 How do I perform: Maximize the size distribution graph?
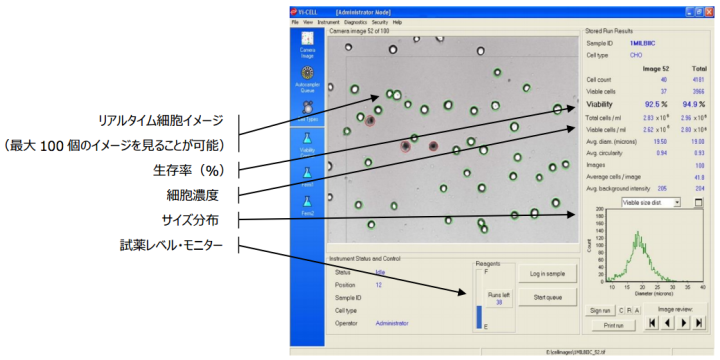pos(698,202)
